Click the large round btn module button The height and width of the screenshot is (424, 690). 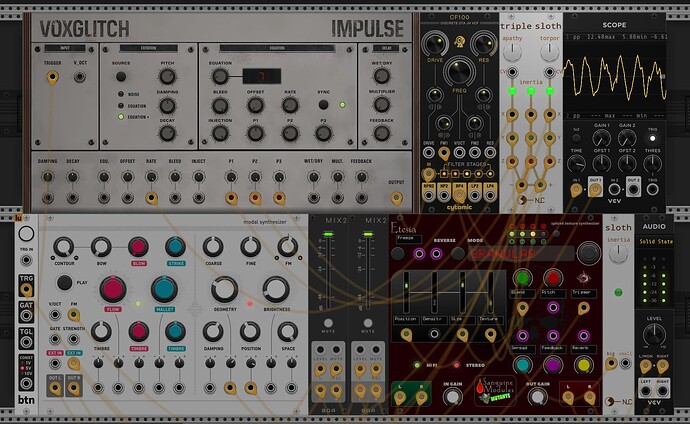(x=27, y=235)
